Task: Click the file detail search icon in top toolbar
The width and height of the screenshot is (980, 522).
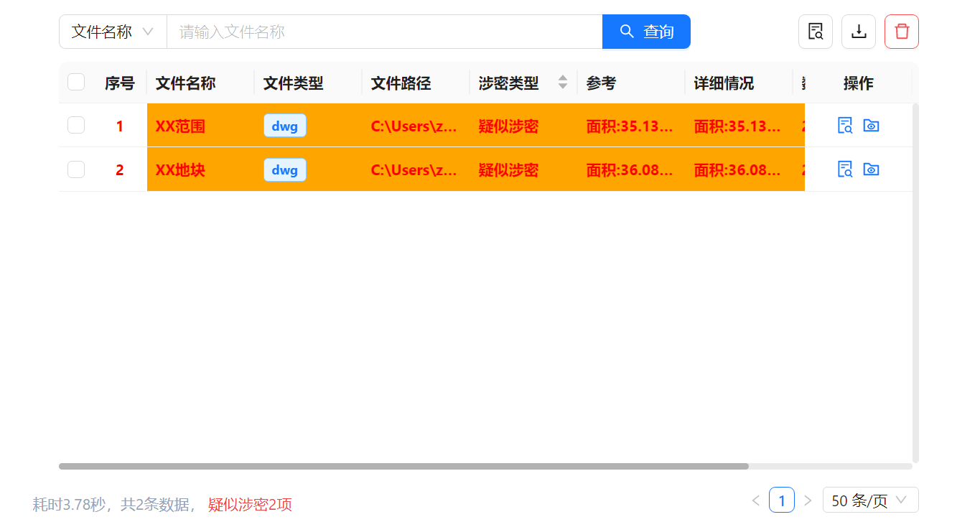Action: [815, 32]
